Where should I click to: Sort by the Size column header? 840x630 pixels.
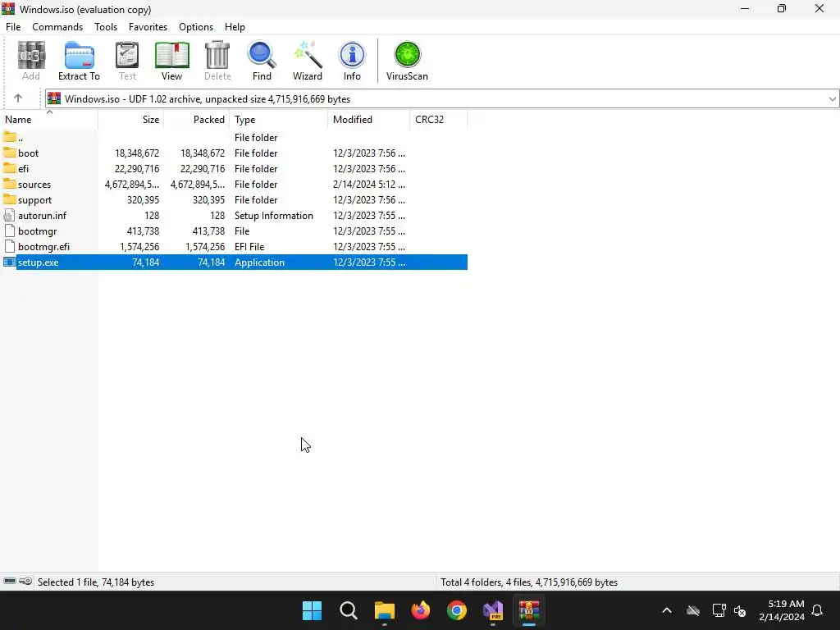[130, 120]
